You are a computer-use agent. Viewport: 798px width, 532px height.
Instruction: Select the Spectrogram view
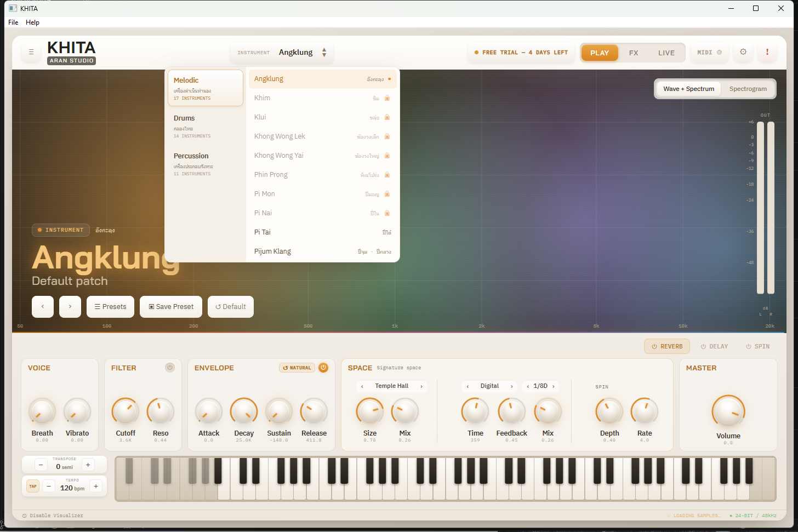[748, 89]
